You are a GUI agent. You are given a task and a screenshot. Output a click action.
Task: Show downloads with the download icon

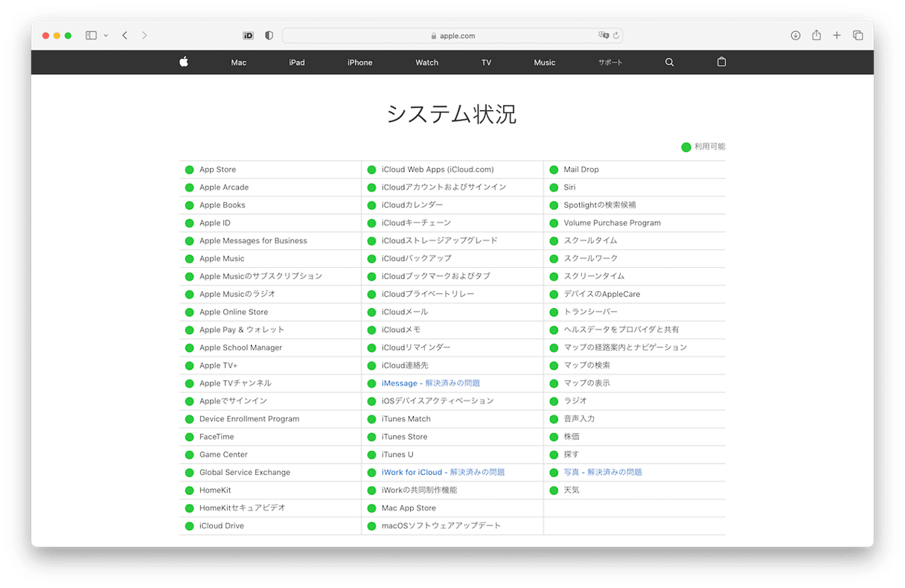(796, 35)
